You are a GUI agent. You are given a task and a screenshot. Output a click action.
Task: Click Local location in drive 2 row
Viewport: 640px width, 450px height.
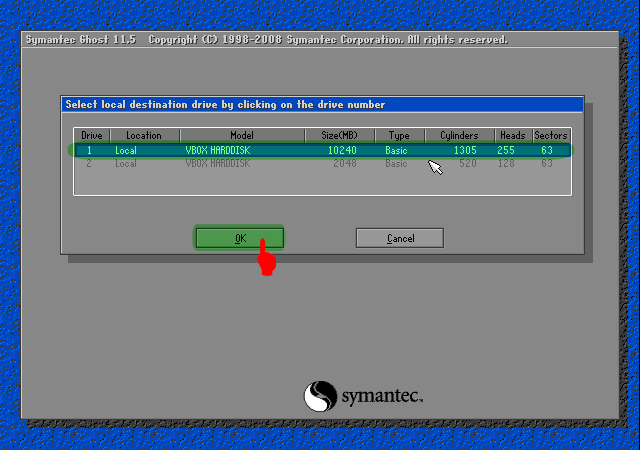125,164
